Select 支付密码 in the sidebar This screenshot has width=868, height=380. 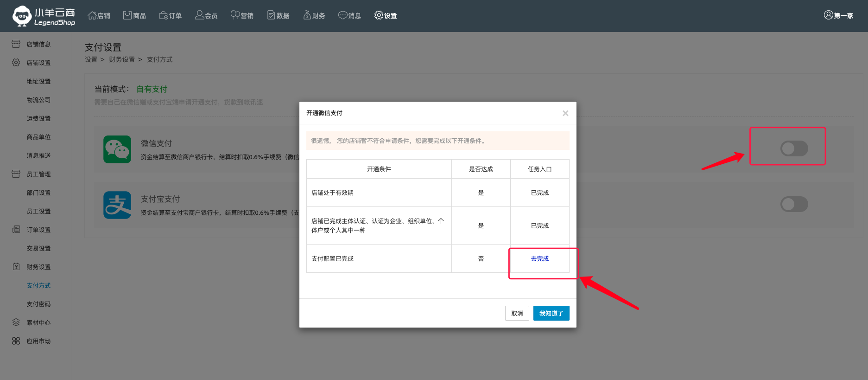point(38,304)
